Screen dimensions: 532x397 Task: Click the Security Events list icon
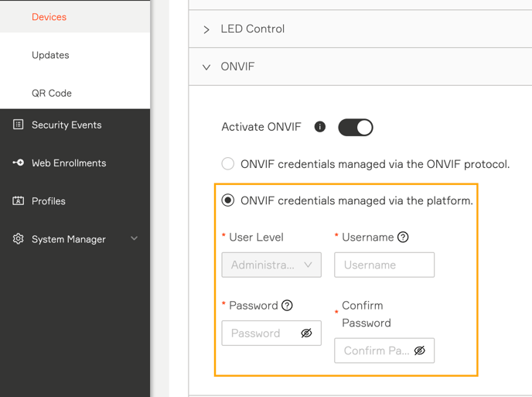[18, 125]
